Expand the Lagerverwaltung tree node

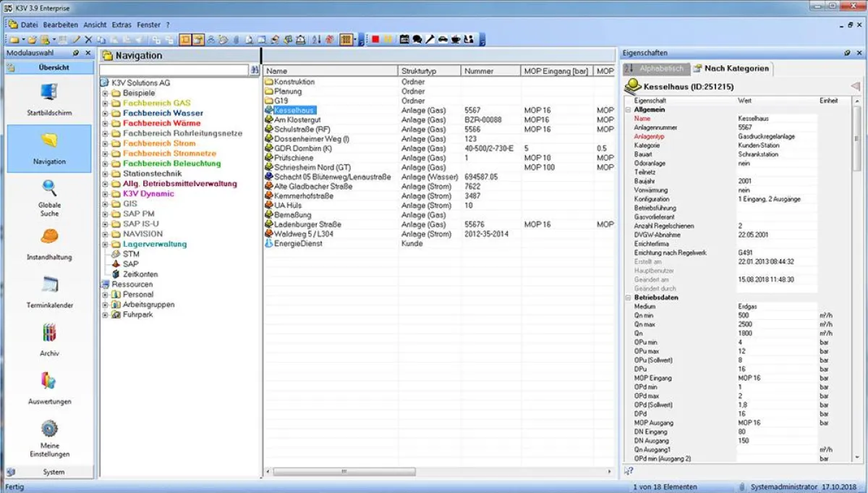coord(106,245)
